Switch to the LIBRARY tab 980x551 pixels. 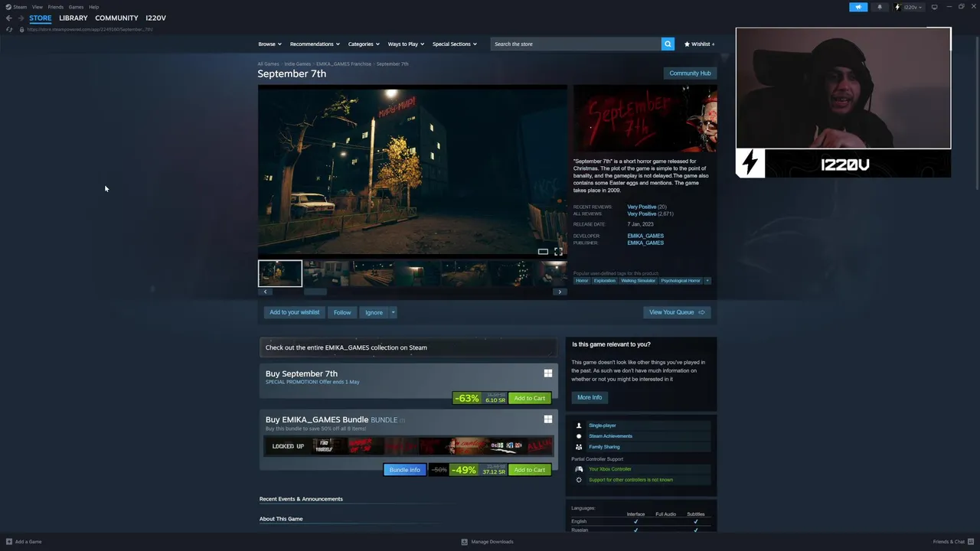[73, 18]
